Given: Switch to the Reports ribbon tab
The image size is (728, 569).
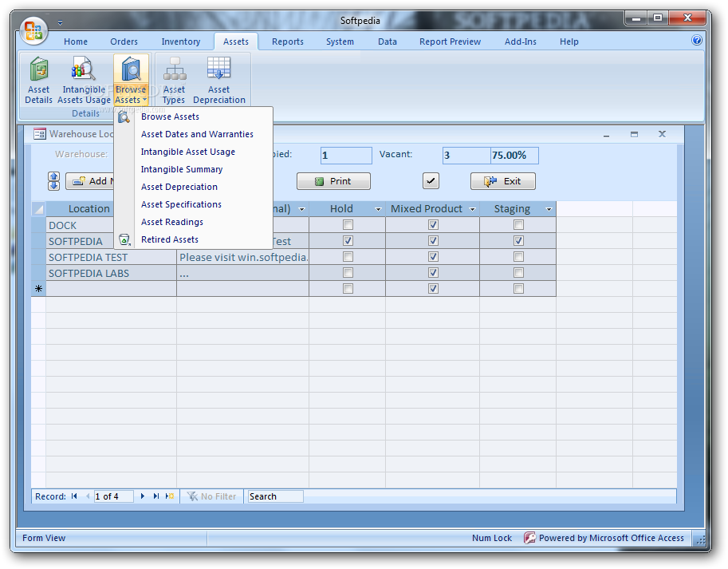Looking at the screenshot, I should 288,41.
